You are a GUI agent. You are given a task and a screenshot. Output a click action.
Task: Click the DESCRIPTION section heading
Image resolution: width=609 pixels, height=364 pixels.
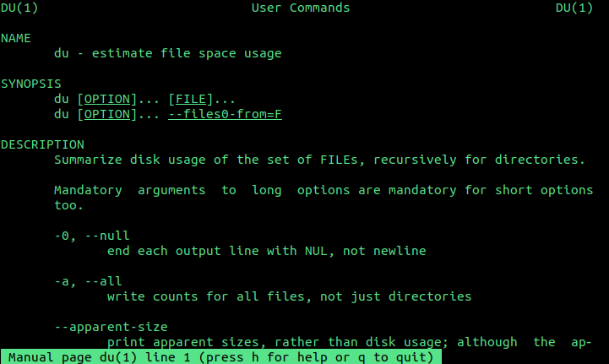pos(42,144)
